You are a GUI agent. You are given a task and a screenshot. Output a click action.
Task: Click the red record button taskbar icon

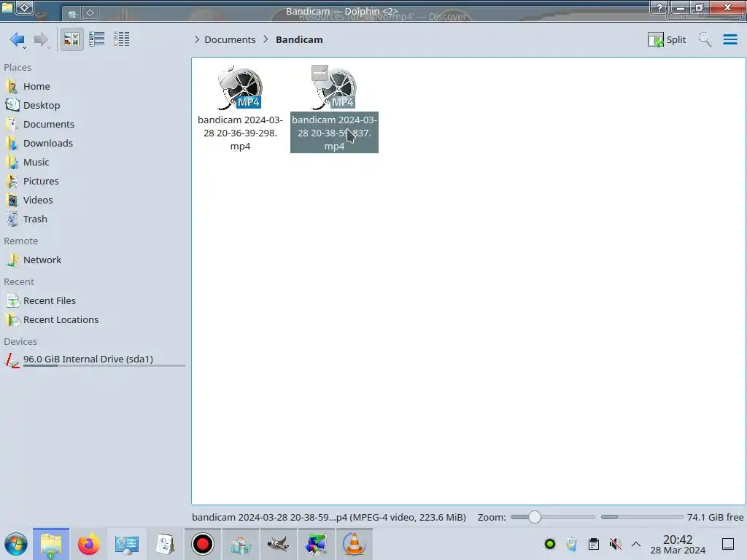tap(203, 544)
